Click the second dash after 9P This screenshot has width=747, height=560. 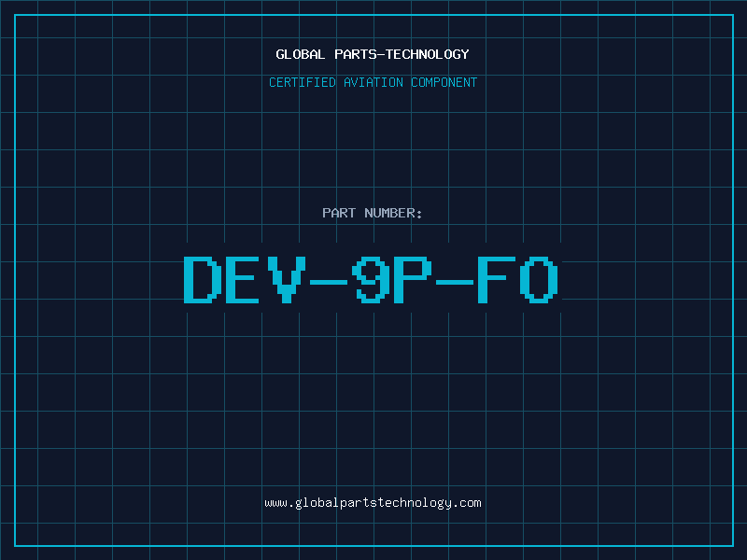click(455, 283)
